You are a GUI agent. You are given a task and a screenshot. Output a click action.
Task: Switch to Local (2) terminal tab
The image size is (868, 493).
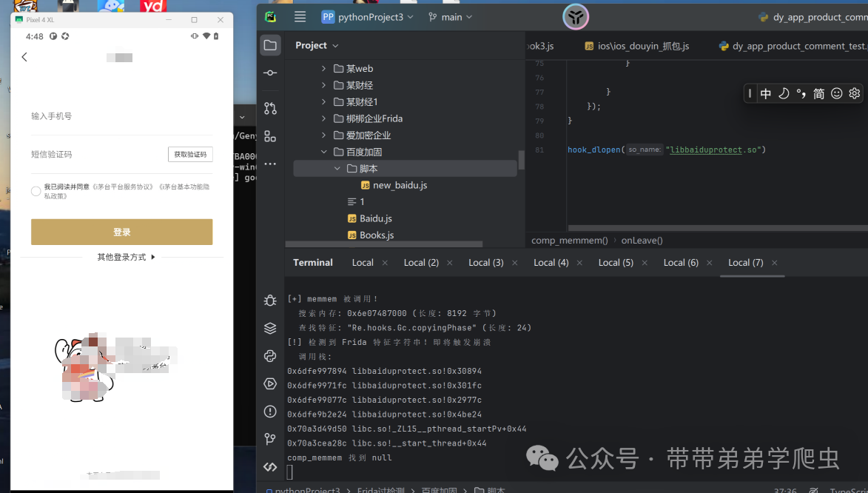tap(421, 263)
